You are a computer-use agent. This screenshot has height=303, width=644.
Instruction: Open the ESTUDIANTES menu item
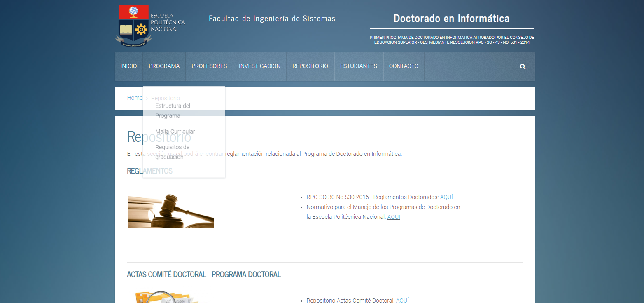pos(358,66)
